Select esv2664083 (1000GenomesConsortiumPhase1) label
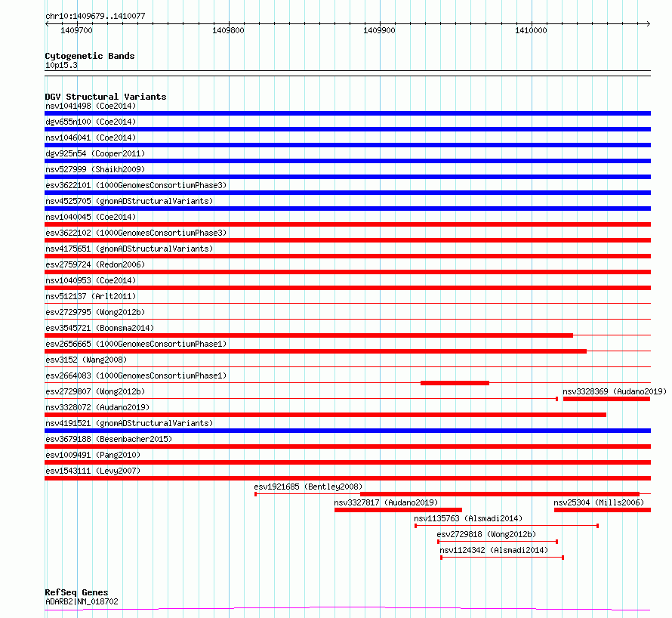Screen dimensions: 672x618 click(x=136, y=375)
